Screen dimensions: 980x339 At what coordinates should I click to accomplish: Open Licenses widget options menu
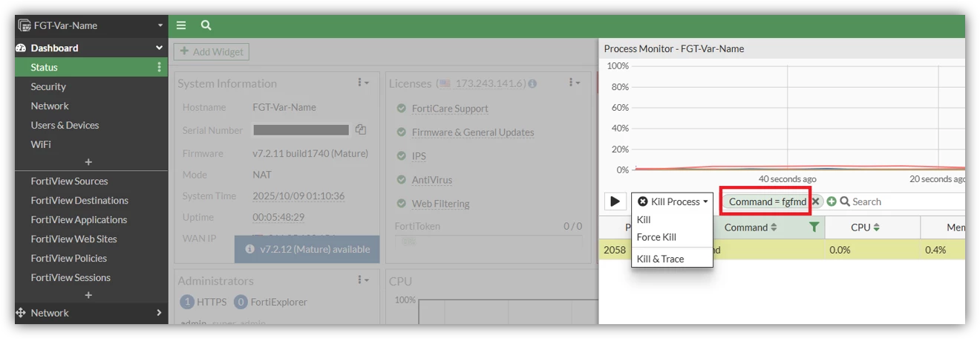point(574,83)
